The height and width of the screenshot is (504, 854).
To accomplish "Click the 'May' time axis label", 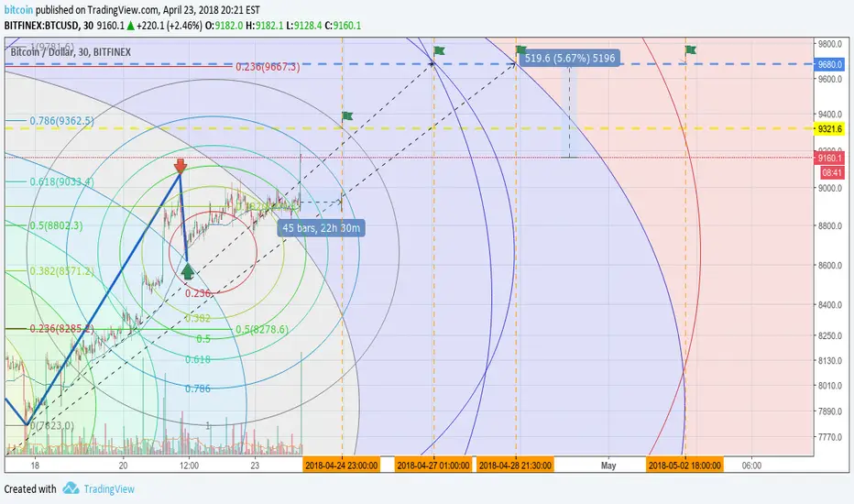I will (608, 466).
